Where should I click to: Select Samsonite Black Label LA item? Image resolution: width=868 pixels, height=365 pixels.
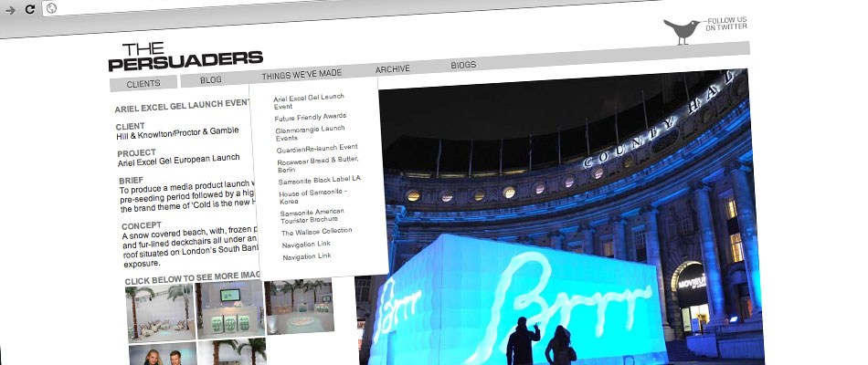click(320, 182)
